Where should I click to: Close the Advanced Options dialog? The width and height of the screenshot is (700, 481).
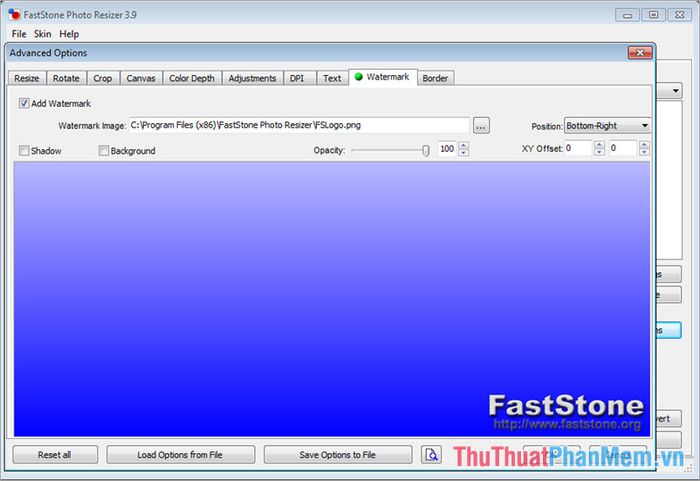click(640, 53)
